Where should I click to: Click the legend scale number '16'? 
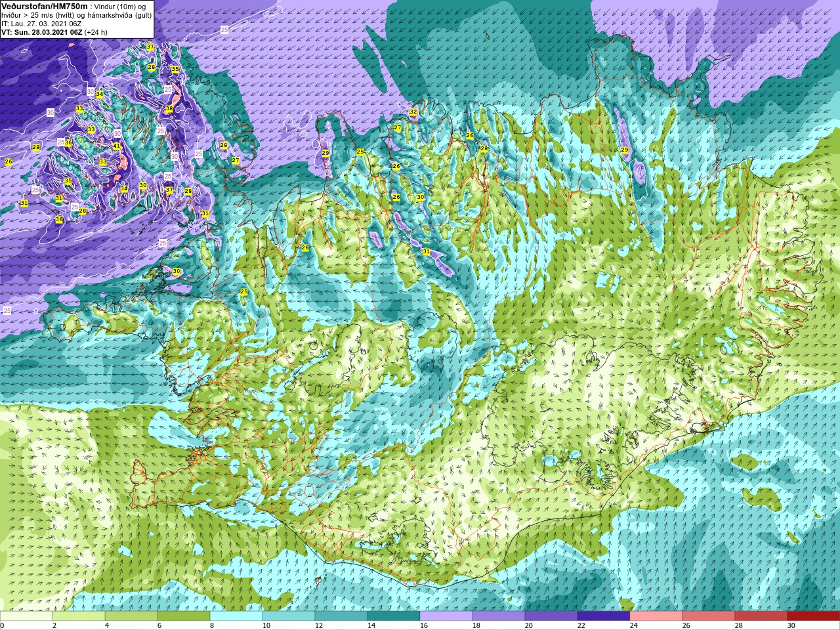click(424, 625)
